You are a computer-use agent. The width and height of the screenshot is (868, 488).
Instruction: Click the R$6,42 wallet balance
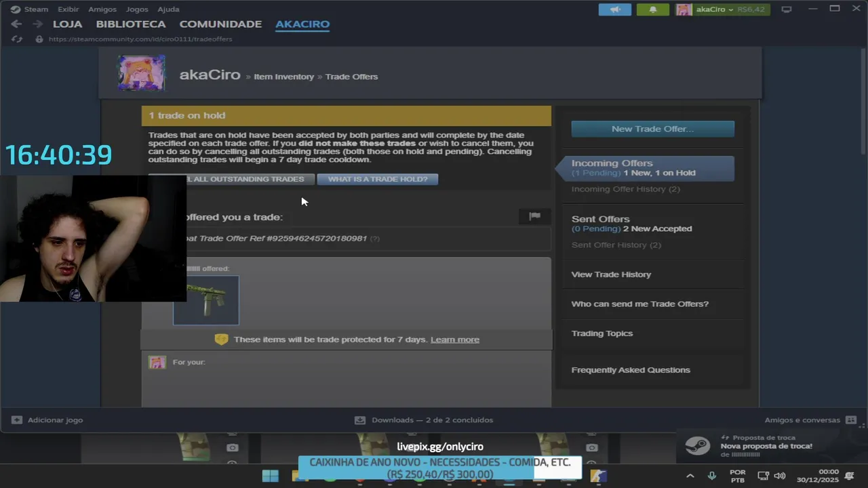(751, 9)
